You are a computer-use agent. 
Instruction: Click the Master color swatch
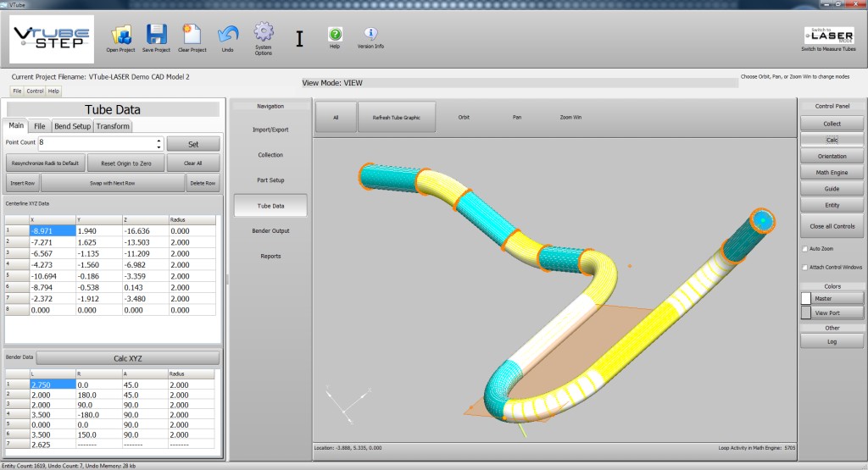coord(806,298)
